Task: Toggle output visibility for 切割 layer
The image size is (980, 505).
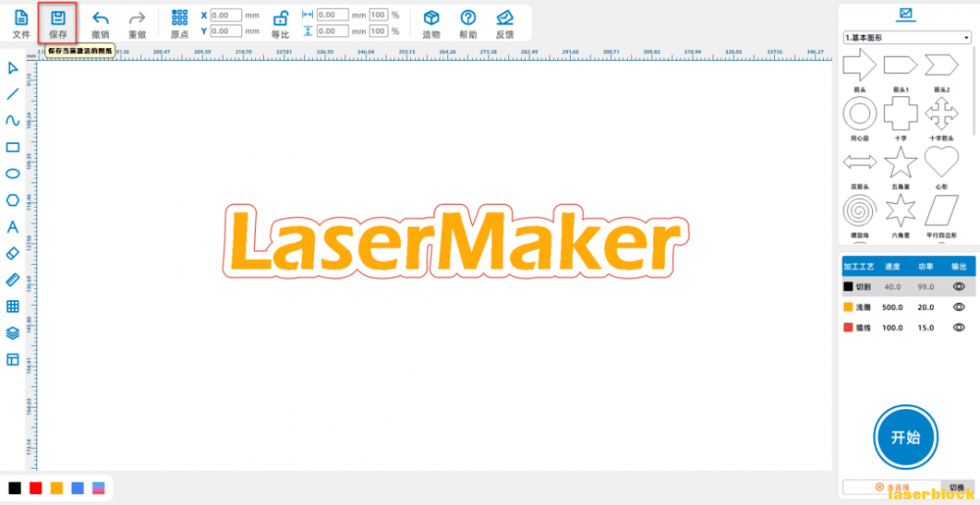Action: tap(958, 286)
